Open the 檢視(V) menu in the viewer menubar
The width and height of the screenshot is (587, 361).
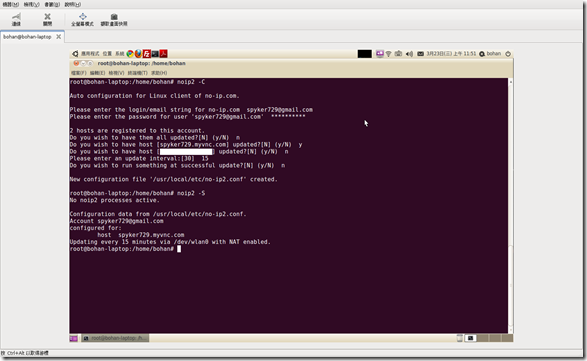click(x=31, y=4)
